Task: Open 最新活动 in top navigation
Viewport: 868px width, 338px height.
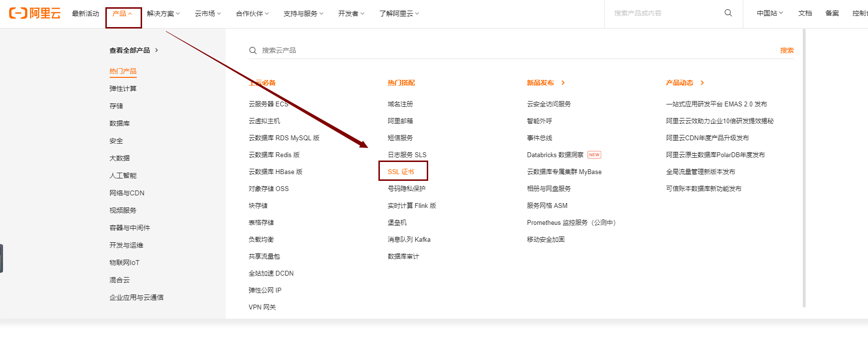Action: [x=86, y=14]
